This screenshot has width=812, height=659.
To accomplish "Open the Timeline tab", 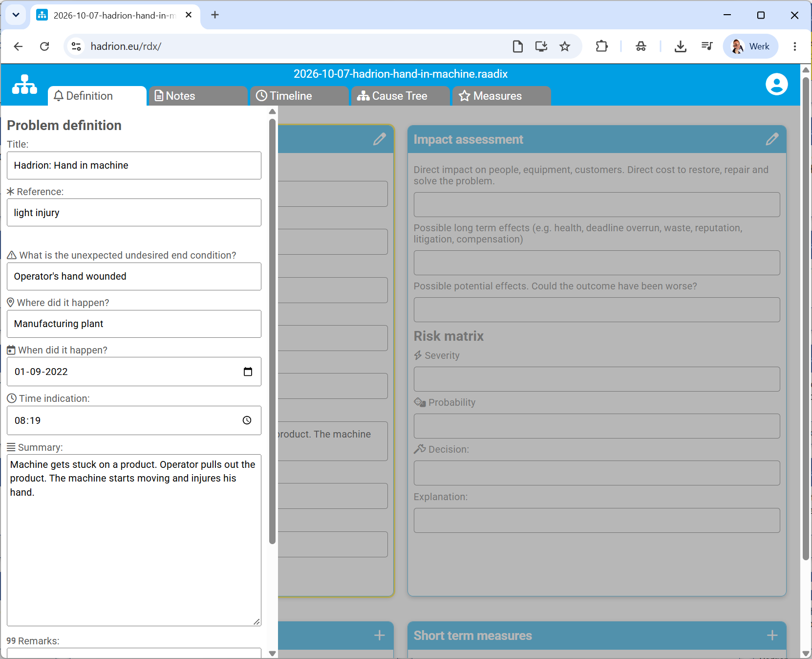I will tap(299, 96).
